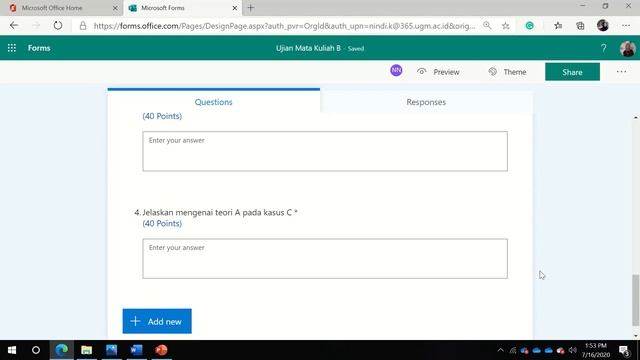Screen dimensions: 640x360
Task: Click the scrollbar up arrow
Action: pyautogui.click(x=636, y=118)
